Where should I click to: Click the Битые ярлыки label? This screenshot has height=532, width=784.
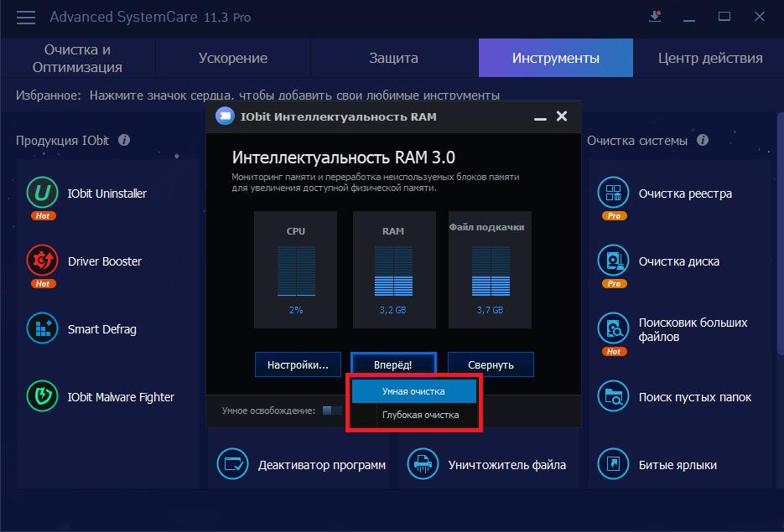pos(678,465)
